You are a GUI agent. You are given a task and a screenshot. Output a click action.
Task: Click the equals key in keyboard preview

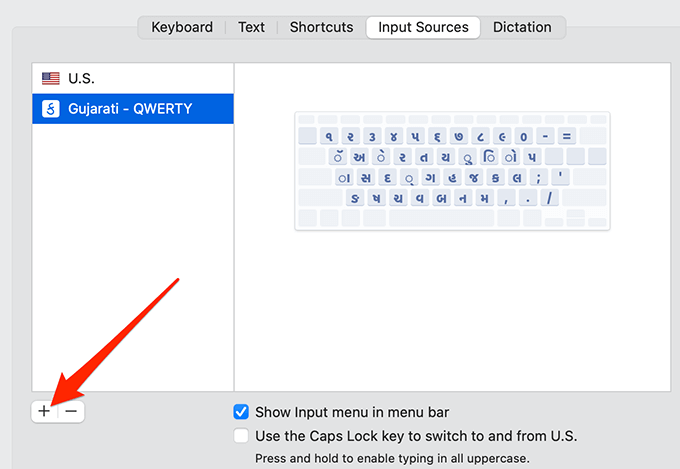568,136
